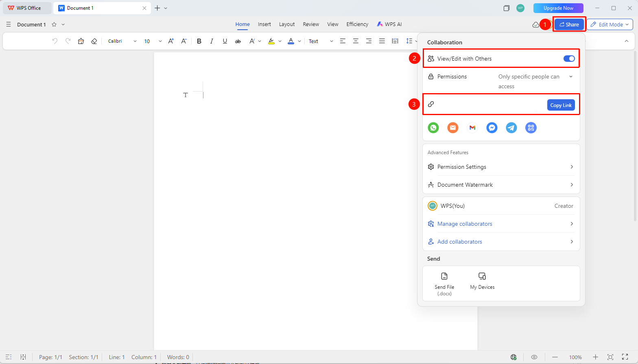Click the Upgrade Now button
This screenshot has height=364, width=638.
(x=558, y=8)
